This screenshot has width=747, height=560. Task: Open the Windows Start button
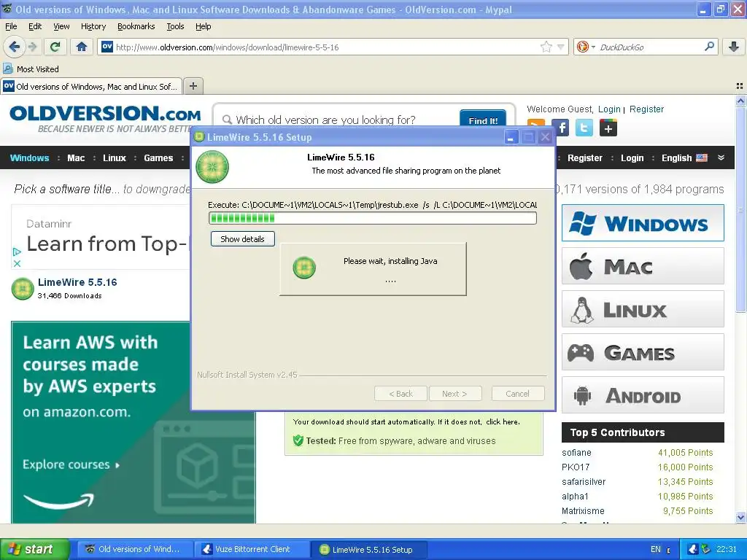(x=34, y=549)
